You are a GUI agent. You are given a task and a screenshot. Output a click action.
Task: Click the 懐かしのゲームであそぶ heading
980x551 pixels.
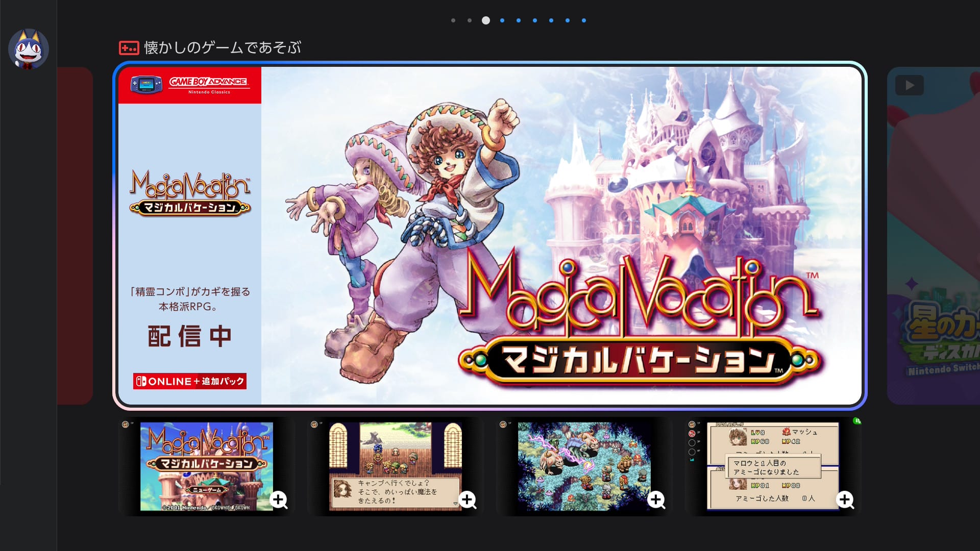click(x=223, y=48)
